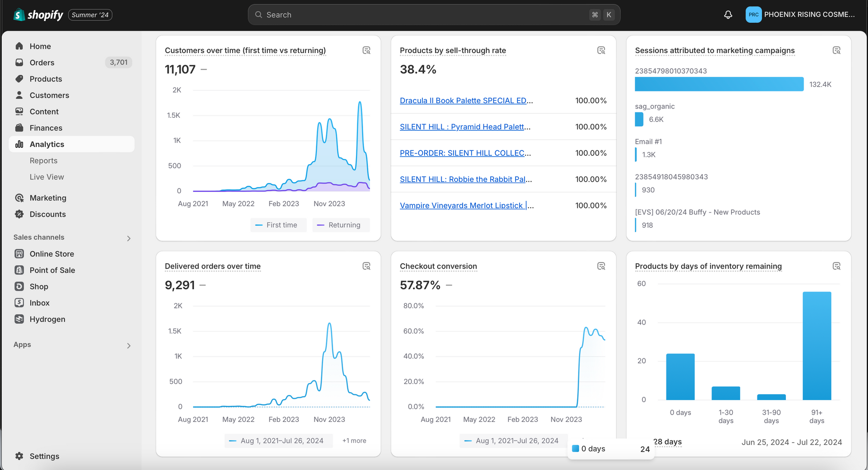Open PRE-ORDER SILENT HILL COLLECTION link
868x470 pixels.
coord(465,153)
